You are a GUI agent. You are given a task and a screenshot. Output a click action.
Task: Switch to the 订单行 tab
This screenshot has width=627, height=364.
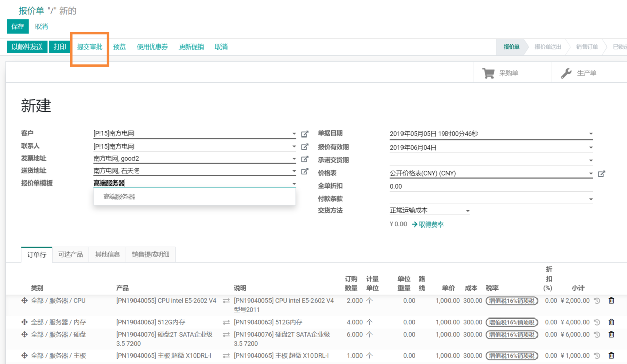(x=36, y=254)
